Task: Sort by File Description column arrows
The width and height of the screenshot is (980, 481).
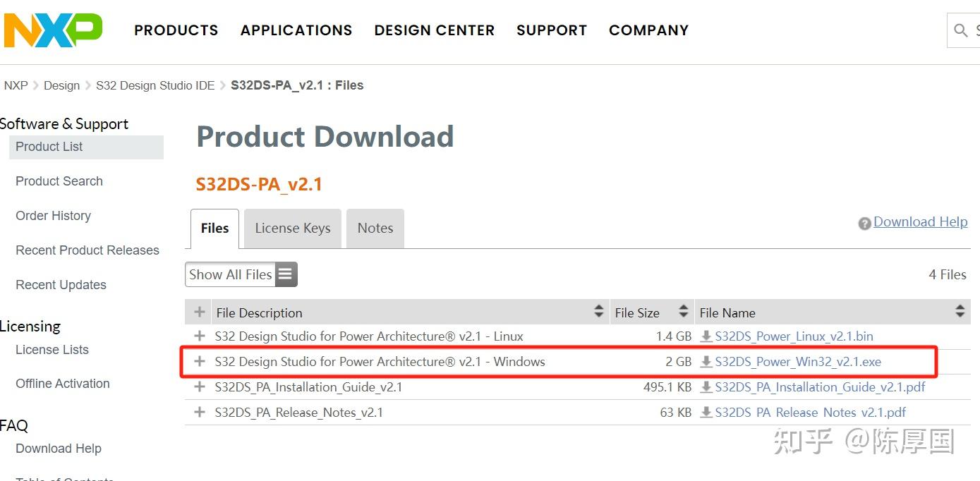Action: pyautogui.click(x=599, y=311)
